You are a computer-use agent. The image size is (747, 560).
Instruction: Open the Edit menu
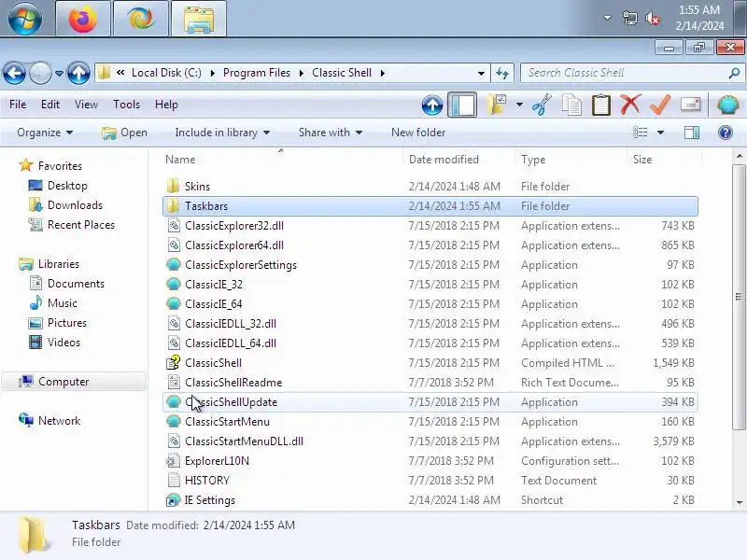50,105
